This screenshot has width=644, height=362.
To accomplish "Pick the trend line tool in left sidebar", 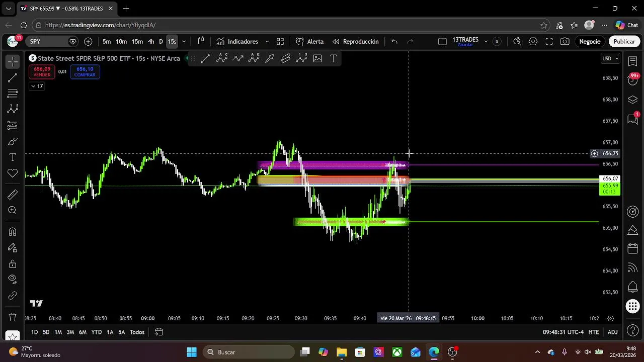I will click(x=13, y=77).
